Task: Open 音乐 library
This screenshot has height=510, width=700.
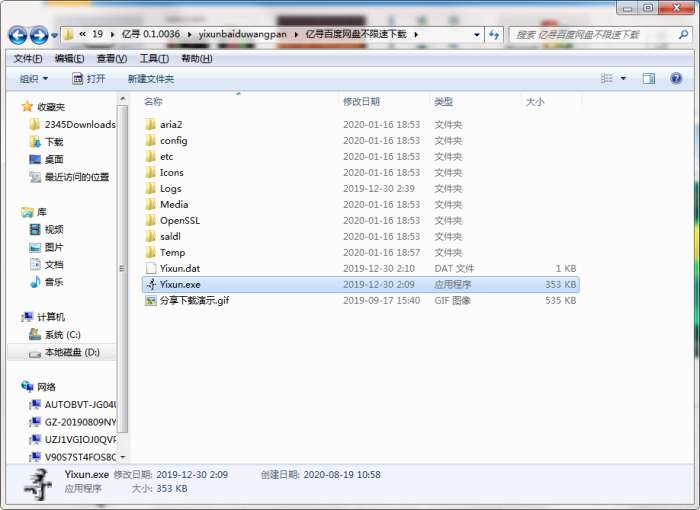Action: click(x=46, y=282)
